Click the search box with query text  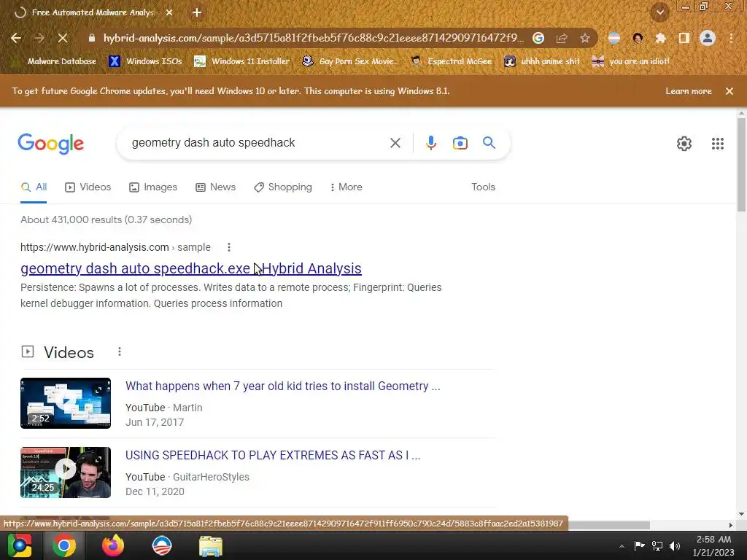252,143
